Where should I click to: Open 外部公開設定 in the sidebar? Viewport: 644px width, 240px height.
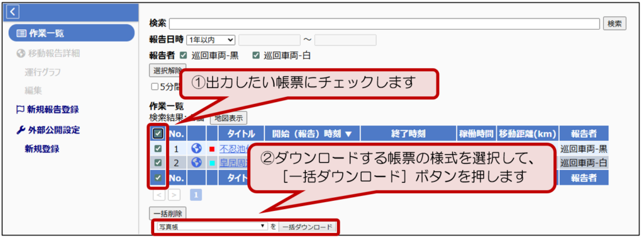(x=48, y=130)
